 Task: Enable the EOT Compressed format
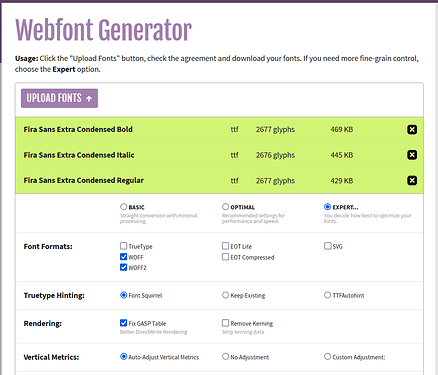coord(226,257)
